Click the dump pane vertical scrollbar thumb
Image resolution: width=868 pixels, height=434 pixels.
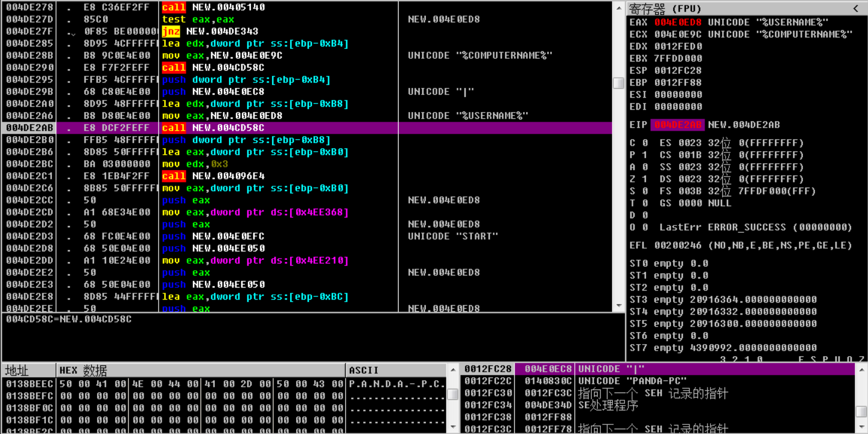coord(452,394)
